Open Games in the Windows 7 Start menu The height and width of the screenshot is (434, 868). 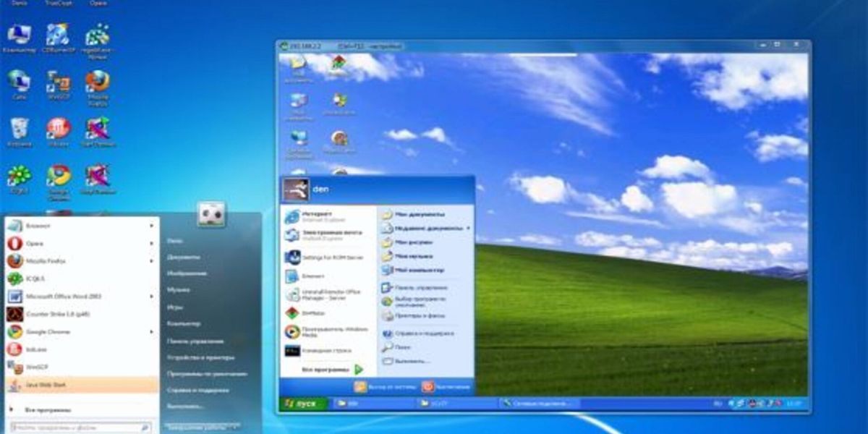pos(175,307)
